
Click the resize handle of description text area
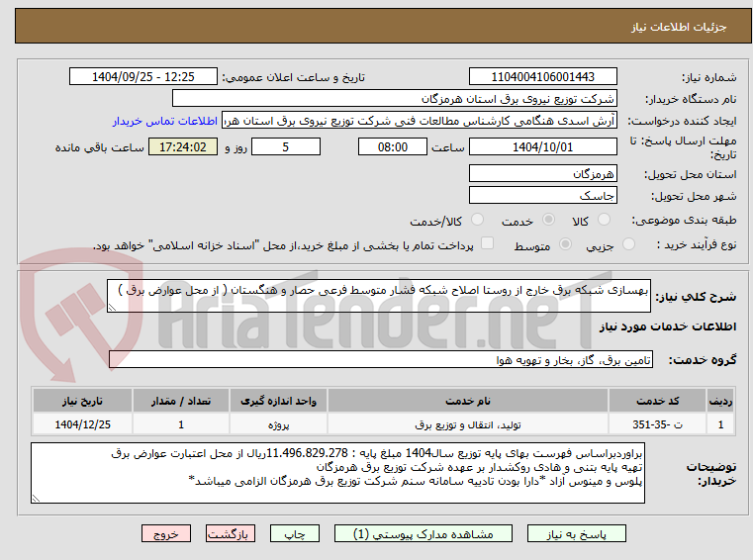(x=112, y=308)
